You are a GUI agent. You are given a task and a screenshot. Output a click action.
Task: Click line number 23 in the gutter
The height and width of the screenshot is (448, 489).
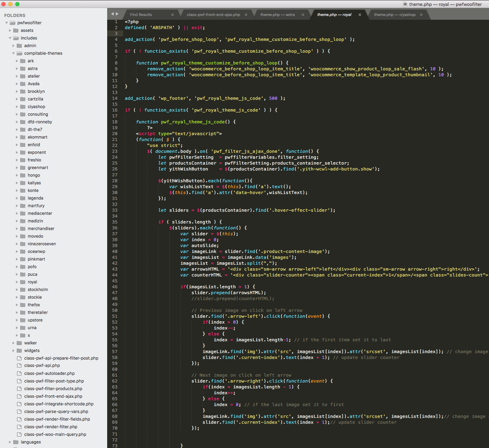pyautogui.click(x=115, y=151)
